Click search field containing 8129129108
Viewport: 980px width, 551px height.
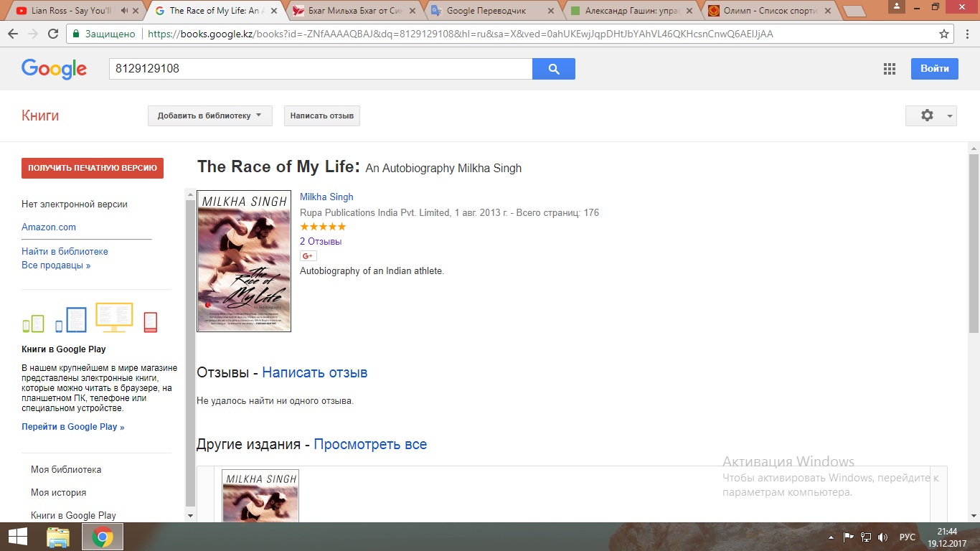tap(320, 69)
